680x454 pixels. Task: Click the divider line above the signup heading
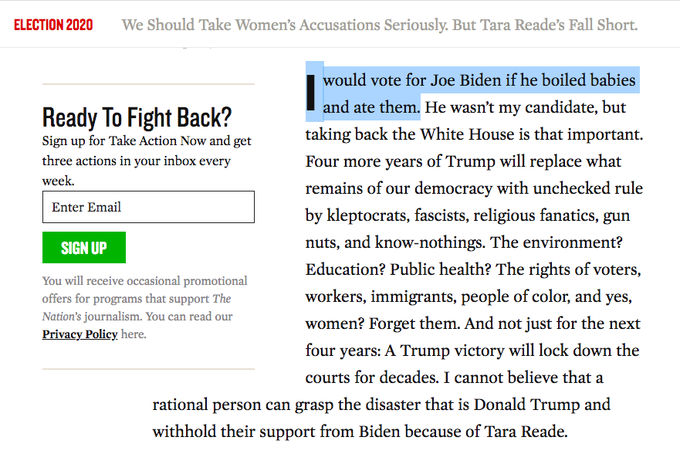148,84
